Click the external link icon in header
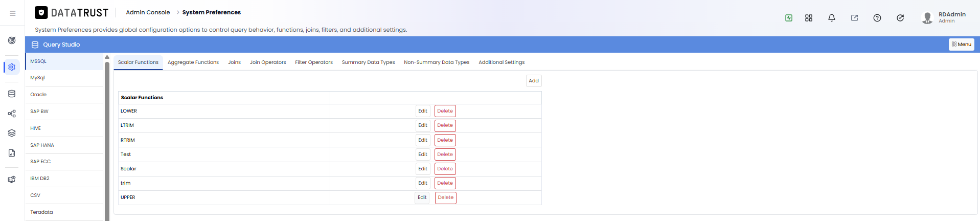This screenshot has height=221, width=980. (854, 18)
